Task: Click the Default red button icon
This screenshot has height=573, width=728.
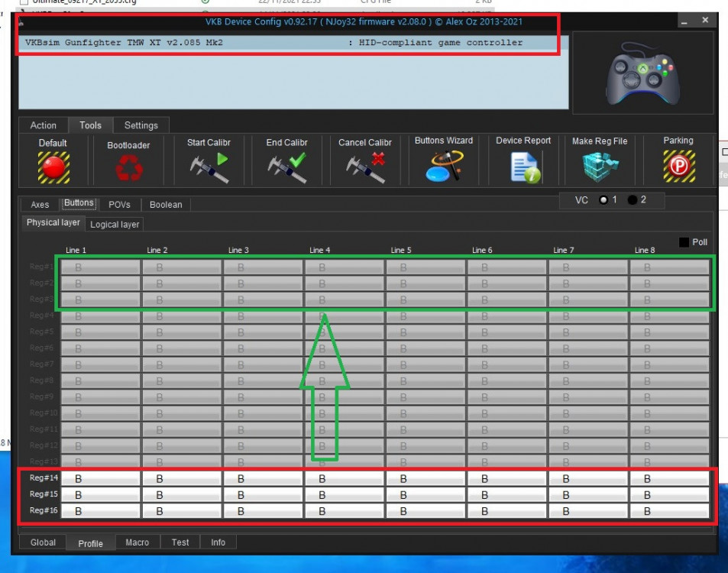Action: tap(53, 167)
